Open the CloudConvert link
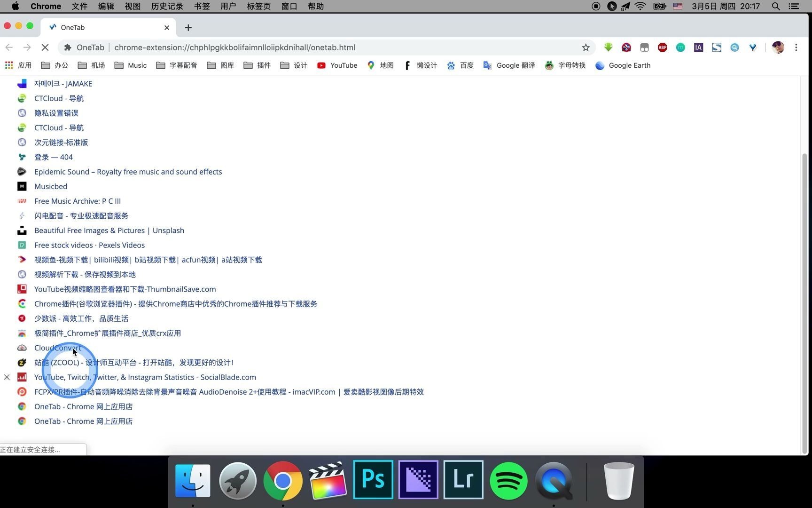Viewport: 812px width, 508px height. point(57,348)
